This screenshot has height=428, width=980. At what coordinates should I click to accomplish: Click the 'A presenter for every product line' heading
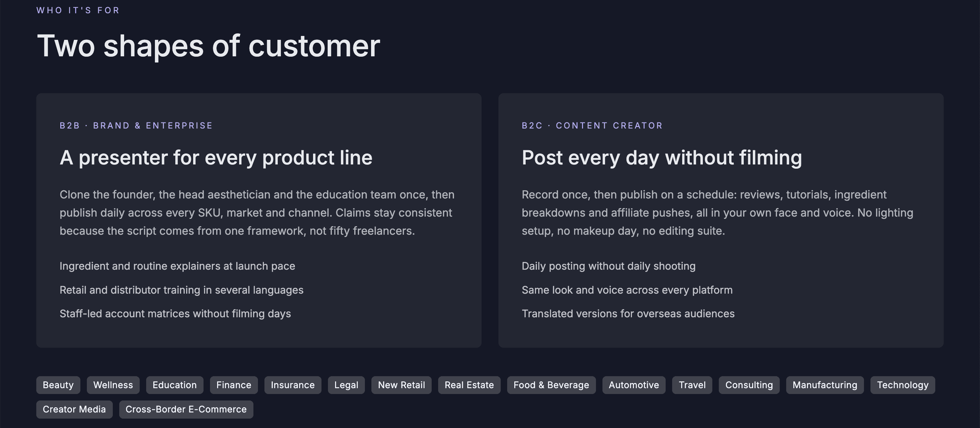click(x=216, y=158)
